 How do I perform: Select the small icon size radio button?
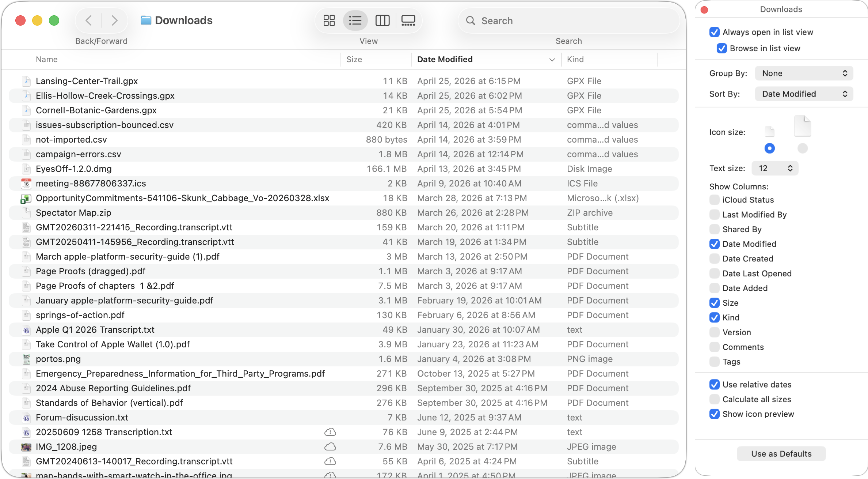pyautogui.click(x=769, y=148)
